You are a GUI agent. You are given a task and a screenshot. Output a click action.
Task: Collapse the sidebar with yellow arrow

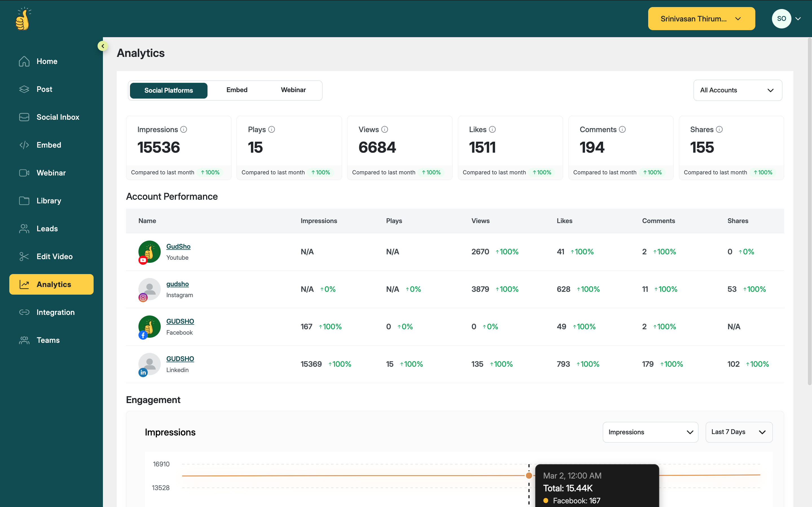[103, 46]
